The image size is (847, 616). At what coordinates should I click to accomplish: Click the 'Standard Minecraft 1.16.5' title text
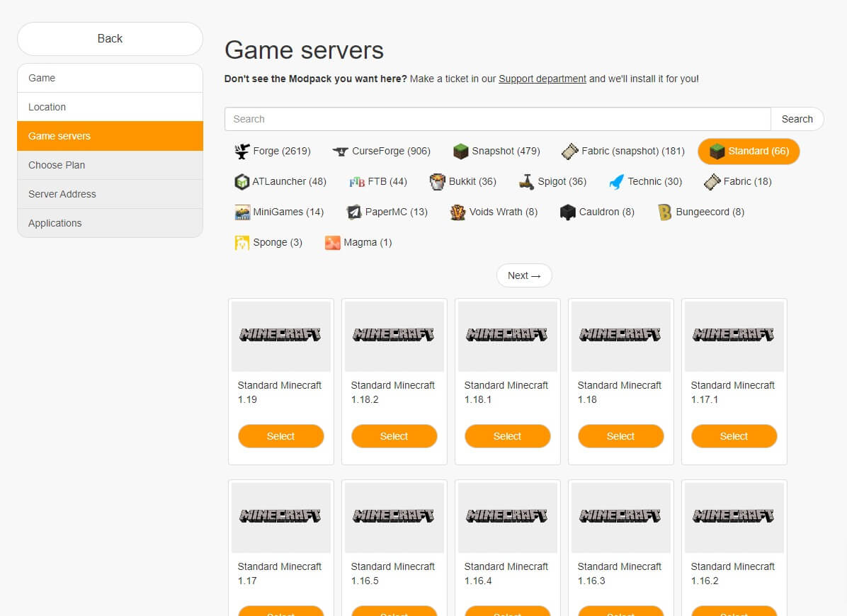[393, 574]
